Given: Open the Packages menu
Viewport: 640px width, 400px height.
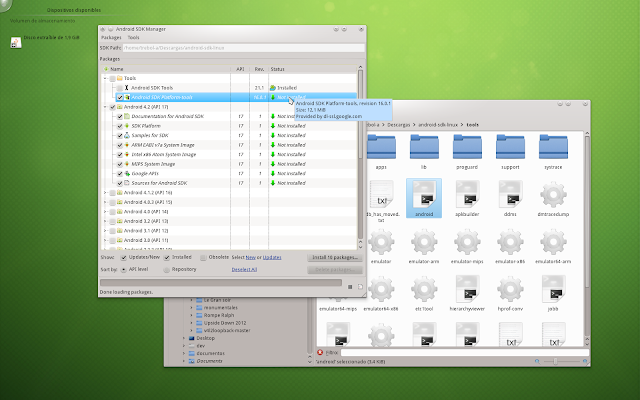Looking at the screenshot, I should tap(111, 37).
